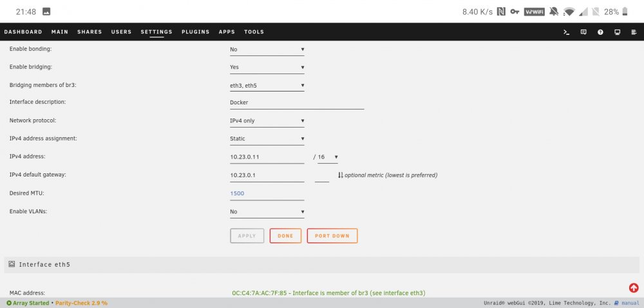644x308 pixels.
Task: Open the manual link in footer
Action: point(630,303)
